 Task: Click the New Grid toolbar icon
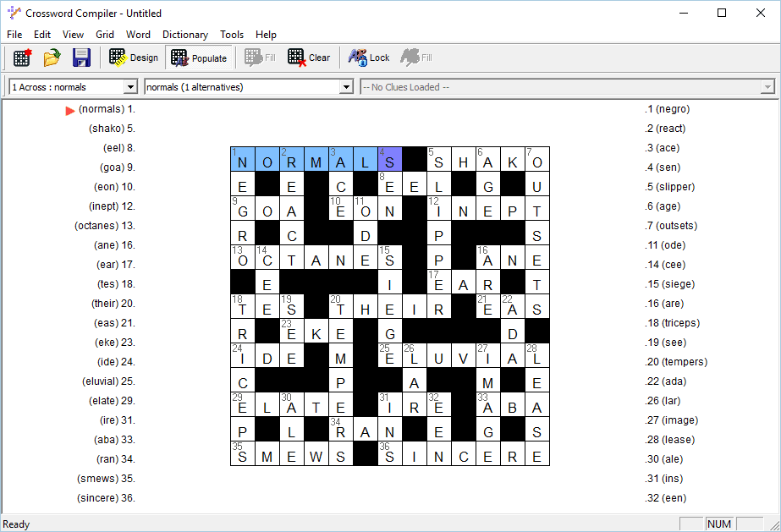[22, 58]
